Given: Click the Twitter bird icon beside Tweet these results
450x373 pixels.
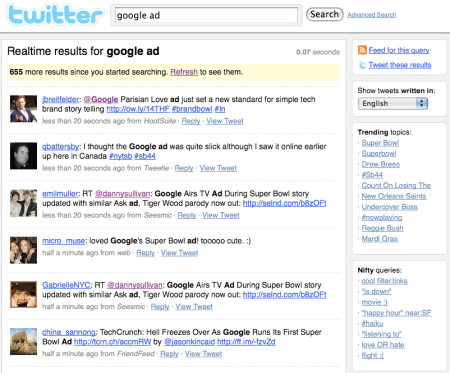Looking at the screenshot, I should (362, 65).
